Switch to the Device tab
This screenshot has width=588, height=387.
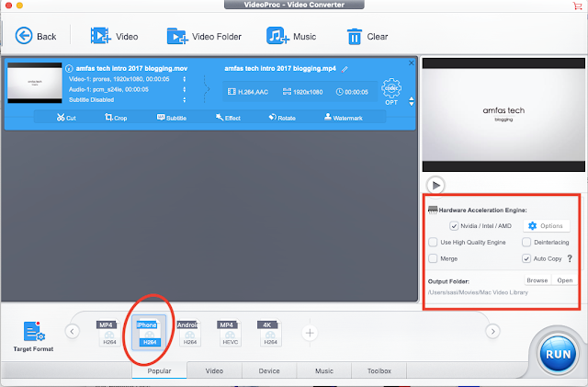pyautogui.click(x=269, y=370)
